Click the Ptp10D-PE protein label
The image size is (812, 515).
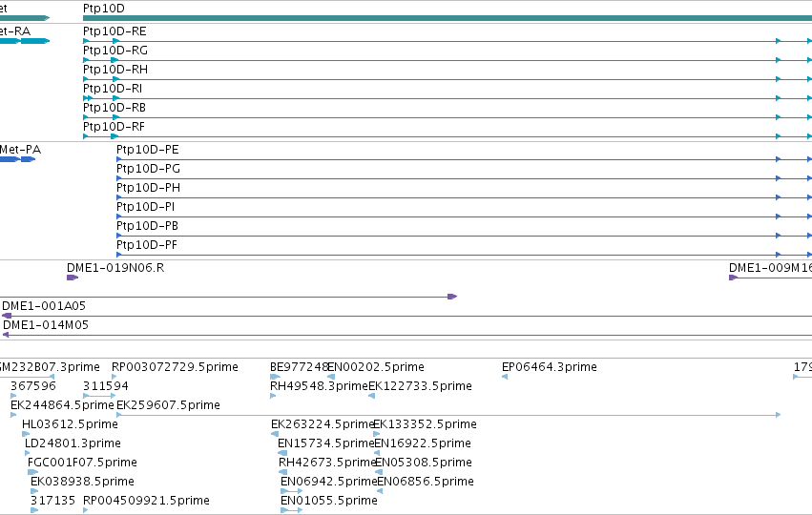coord(148,150)
